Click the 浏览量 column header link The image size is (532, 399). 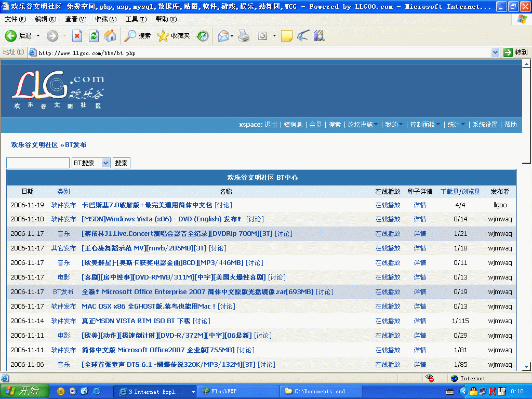tap(471, 192)
